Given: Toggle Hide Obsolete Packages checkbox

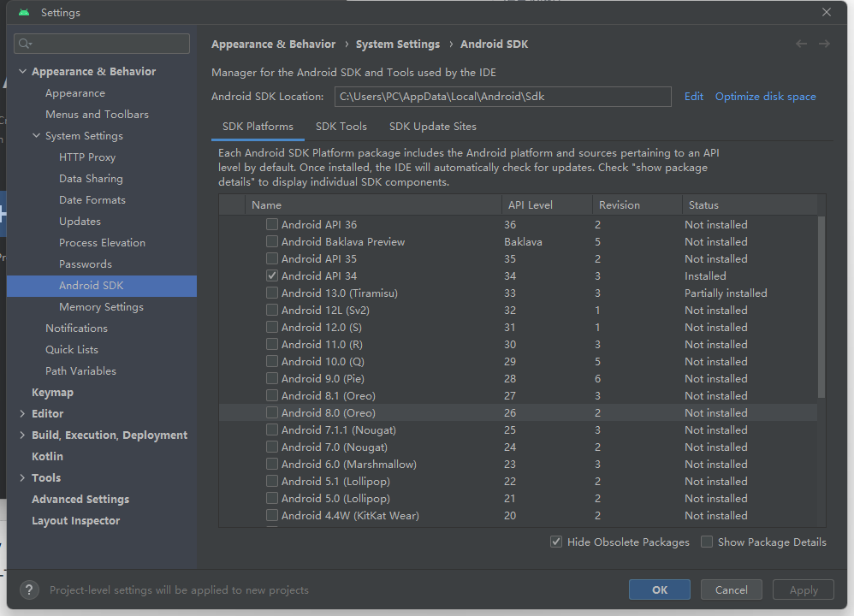Looking at the screenshot, I should (556, 542).
